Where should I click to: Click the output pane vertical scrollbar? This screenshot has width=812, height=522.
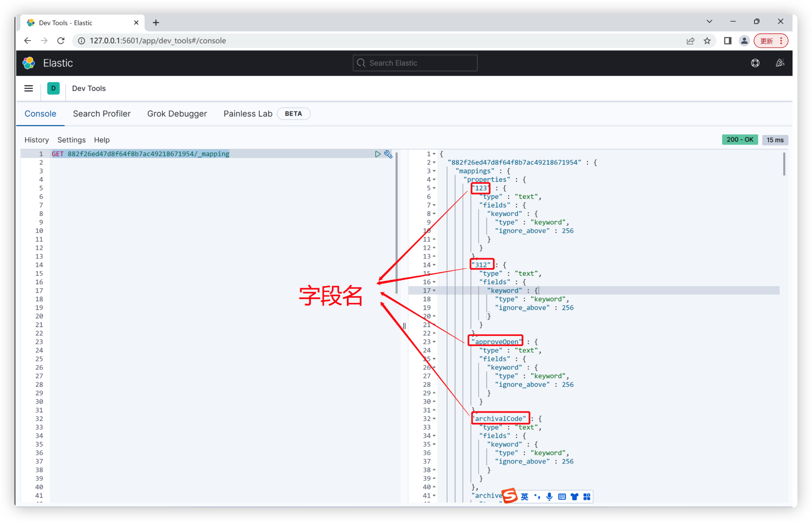point(784,164)
